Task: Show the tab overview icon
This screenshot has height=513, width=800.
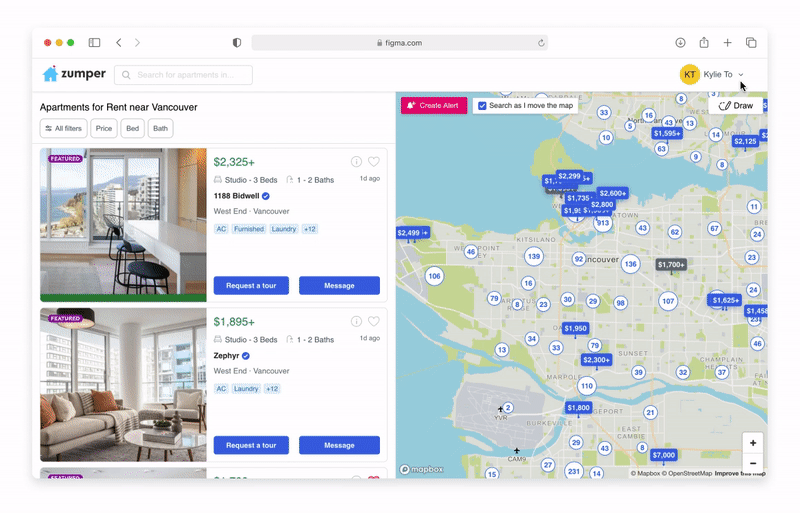Action: tap(751, 43)
